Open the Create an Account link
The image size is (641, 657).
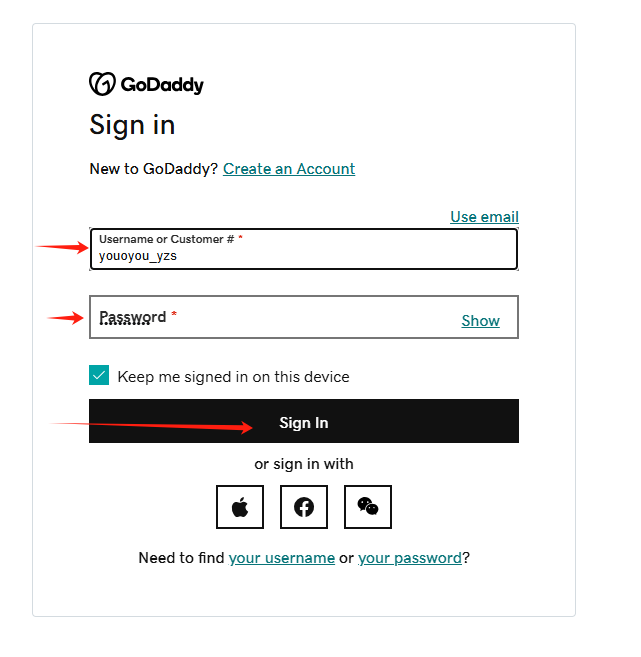pyautogui.click(x=289, y=169)
